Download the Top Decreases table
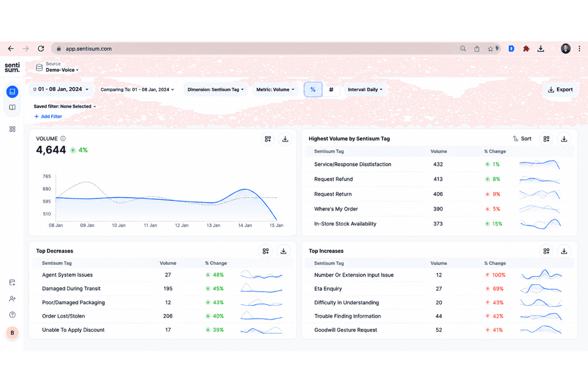This screenshot has width=588, height=392. click(x=284, y=251)
